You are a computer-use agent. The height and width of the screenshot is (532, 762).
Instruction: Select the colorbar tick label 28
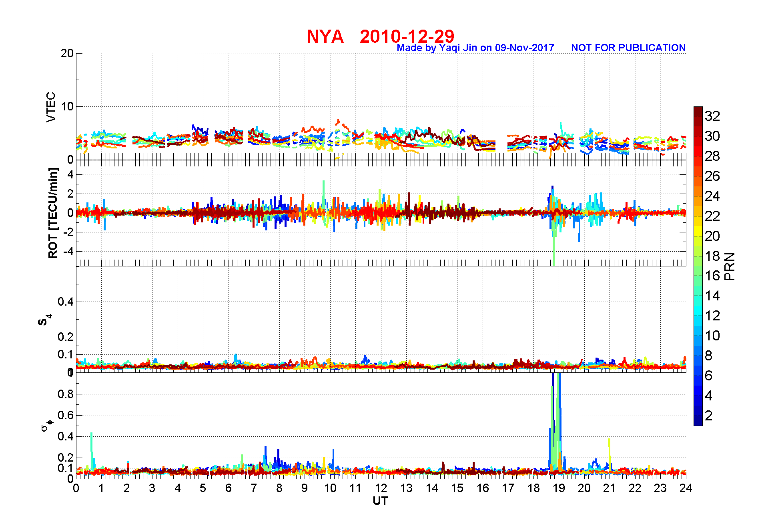[712, 156]
